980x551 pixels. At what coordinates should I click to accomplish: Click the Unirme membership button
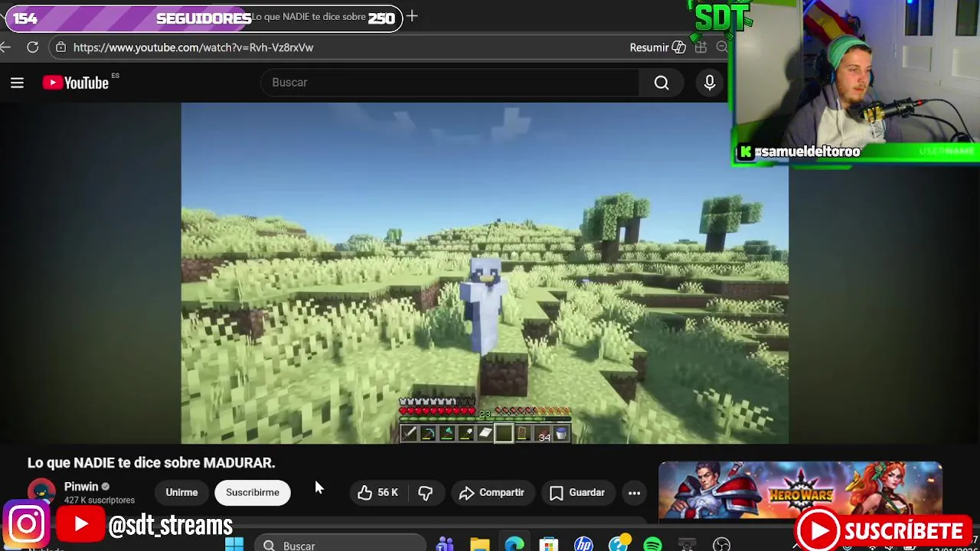(181, 493)
